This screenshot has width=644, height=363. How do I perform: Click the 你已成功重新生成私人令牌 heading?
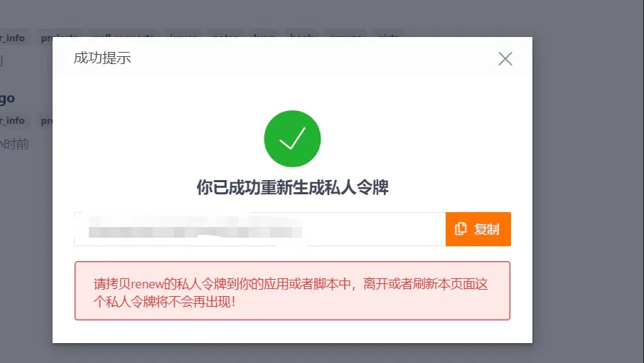click(x=292, y=187)
